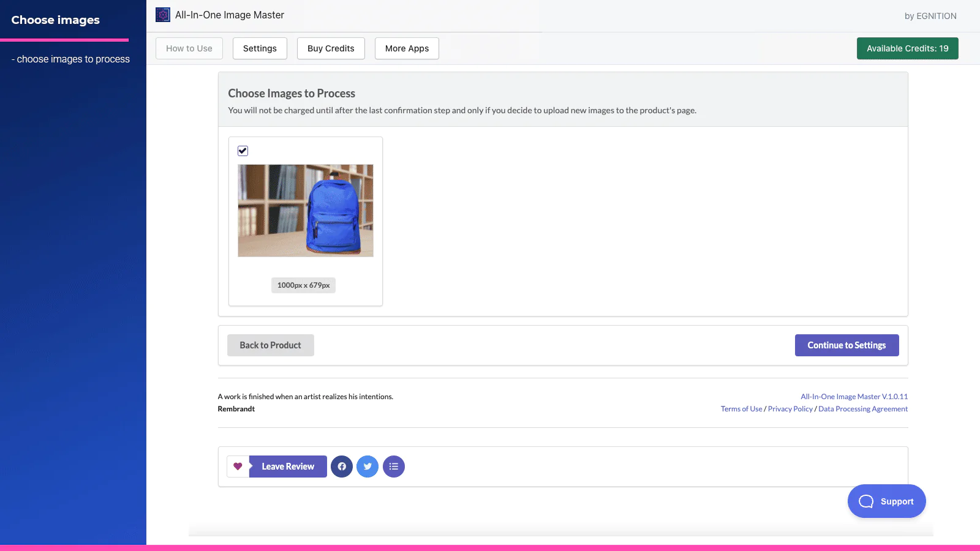
Task: Click the heart icon beside Leave Review
Action: (x=238, y=467)
